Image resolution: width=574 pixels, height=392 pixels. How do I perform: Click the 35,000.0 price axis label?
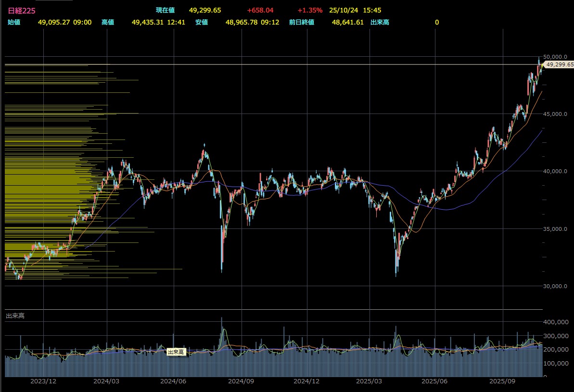click(x=555, y=229)
